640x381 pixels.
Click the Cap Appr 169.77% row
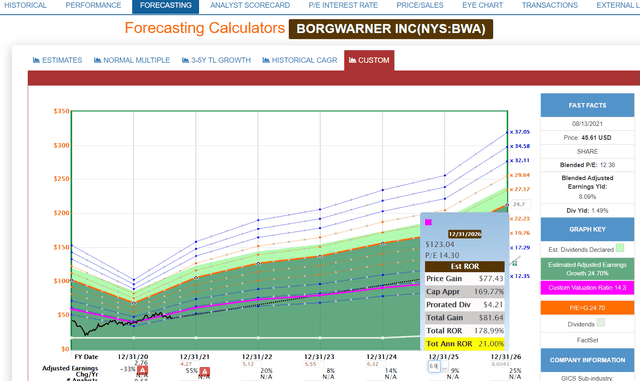(464, 292)
